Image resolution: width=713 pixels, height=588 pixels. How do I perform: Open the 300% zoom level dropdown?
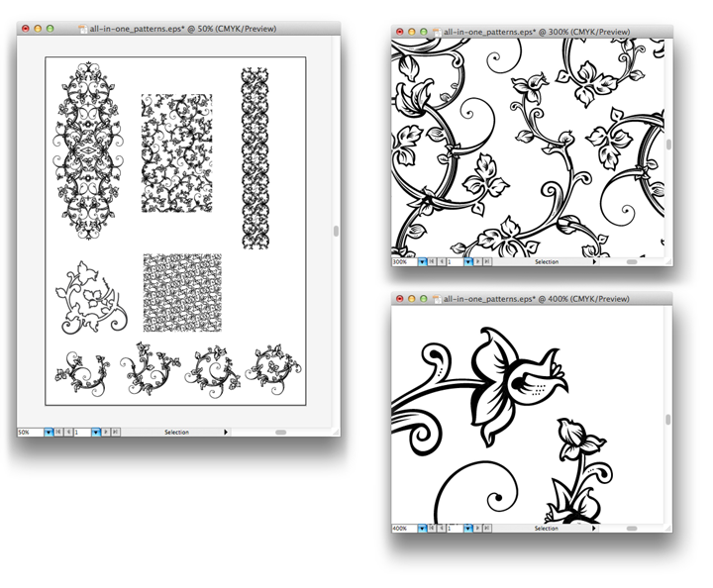pos(422,262)
